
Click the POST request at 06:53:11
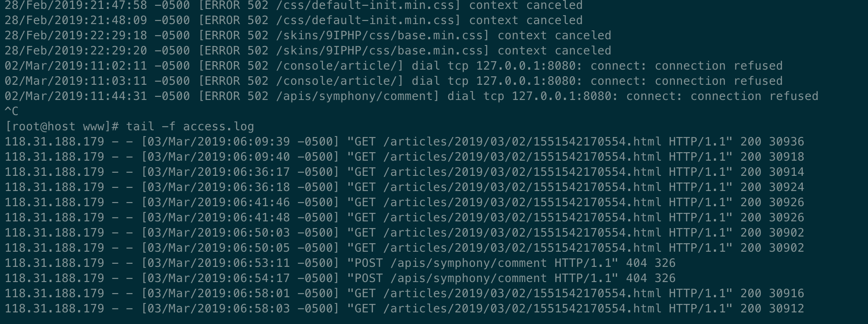click(483, 263)
